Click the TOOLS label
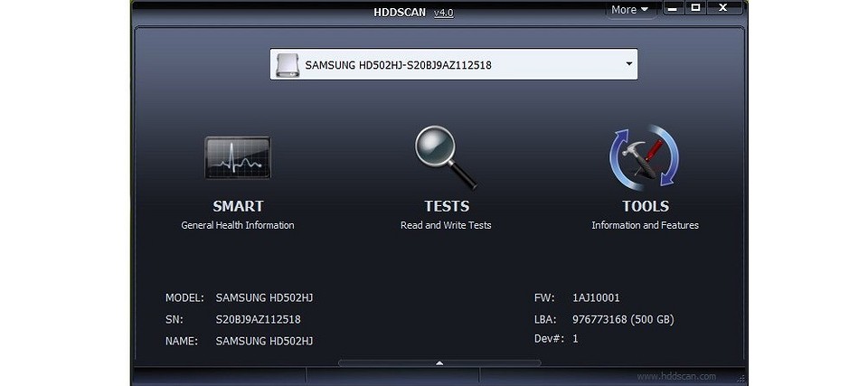This screenshot has height=386, width=868. tap(646, 206)
